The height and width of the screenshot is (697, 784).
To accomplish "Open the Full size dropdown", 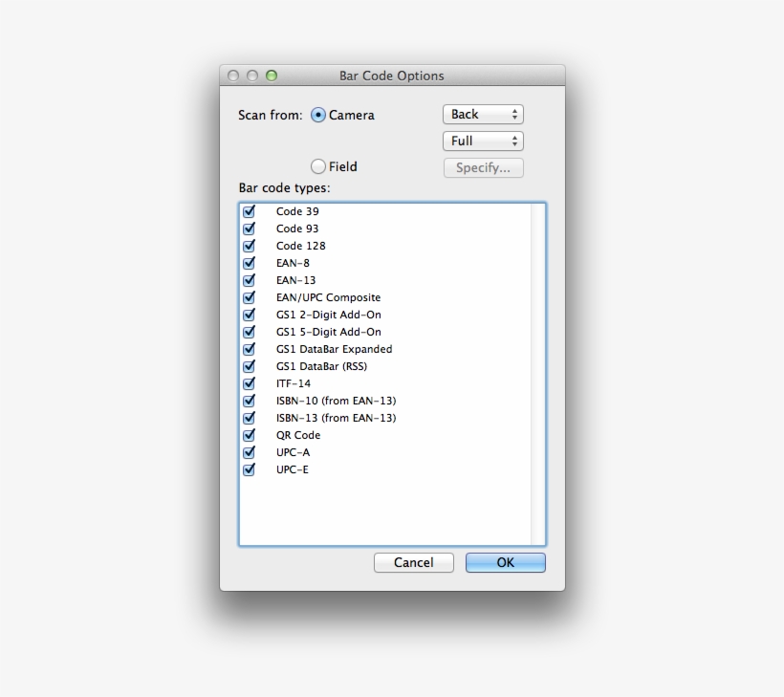I will (x=483, y=142).
